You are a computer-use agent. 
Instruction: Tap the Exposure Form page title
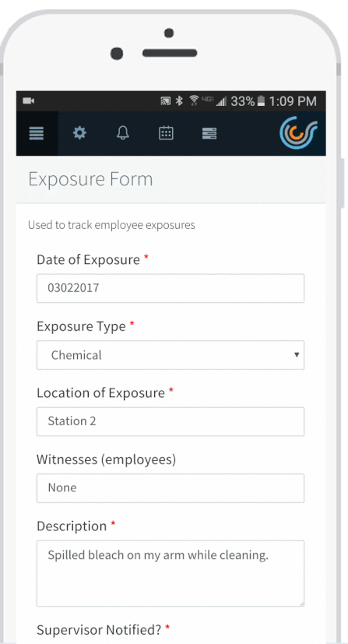pos(90,179)
